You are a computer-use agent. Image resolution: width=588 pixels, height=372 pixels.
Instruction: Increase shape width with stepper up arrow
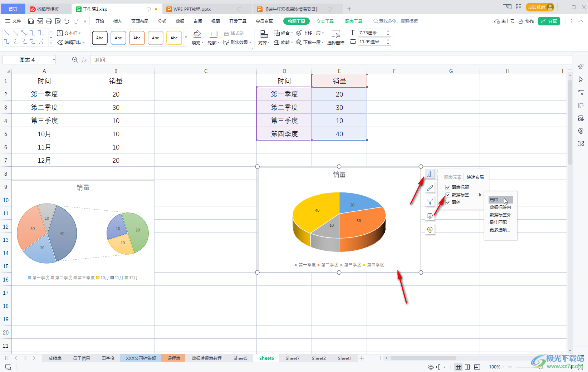[x=388, y=40]
